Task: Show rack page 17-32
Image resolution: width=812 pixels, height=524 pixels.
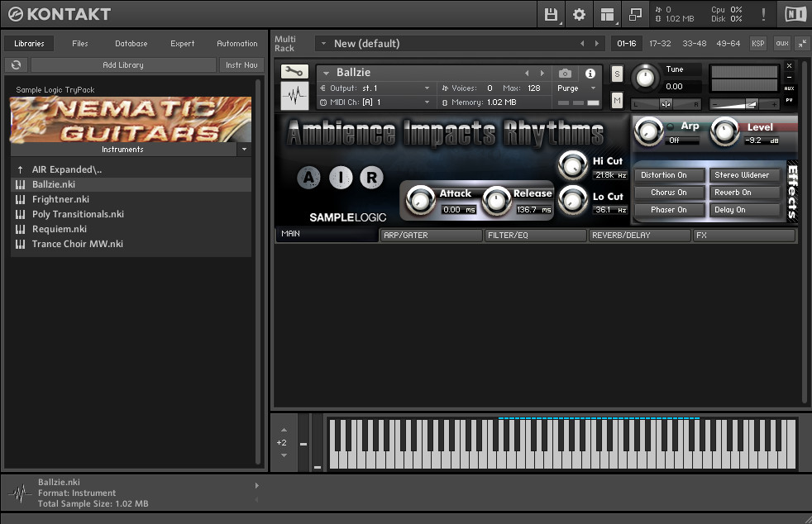Action: click(x=661, y=44)
